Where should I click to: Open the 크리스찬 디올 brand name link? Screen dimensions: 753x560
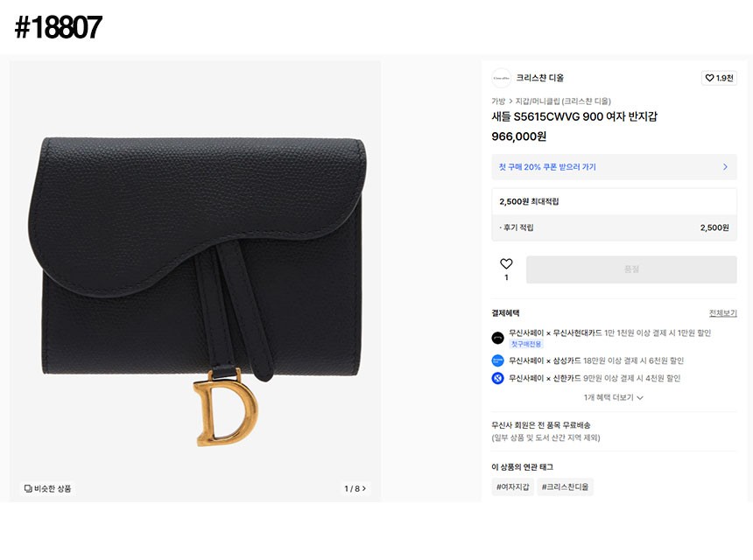tap(539, 78)
